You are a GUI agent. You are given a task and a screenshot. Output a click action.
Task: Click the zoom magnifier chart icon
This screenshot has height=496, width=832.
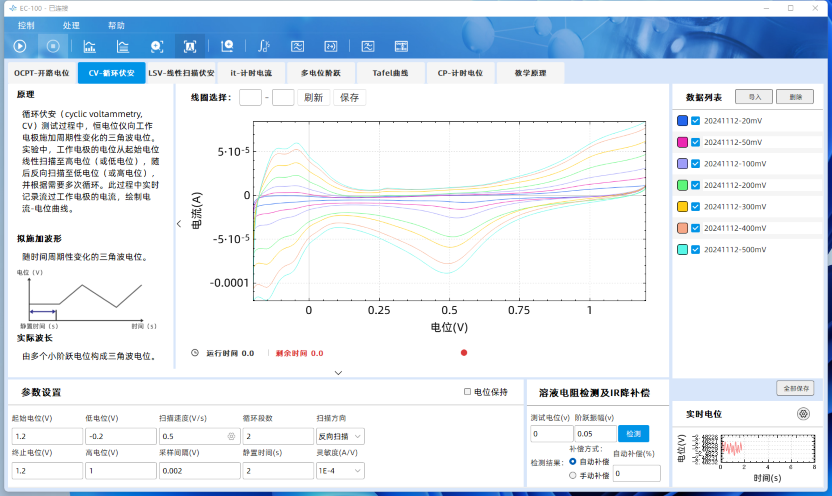click(x=227, y=46)
